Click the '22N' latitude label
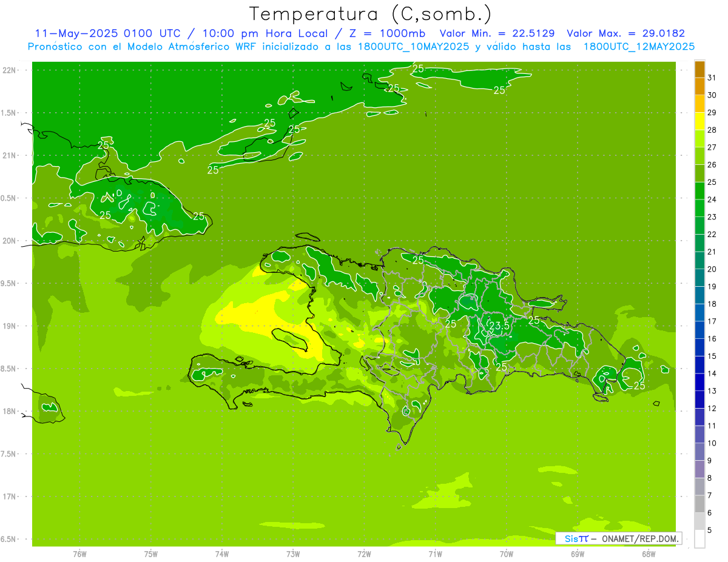 coord(9,70)
